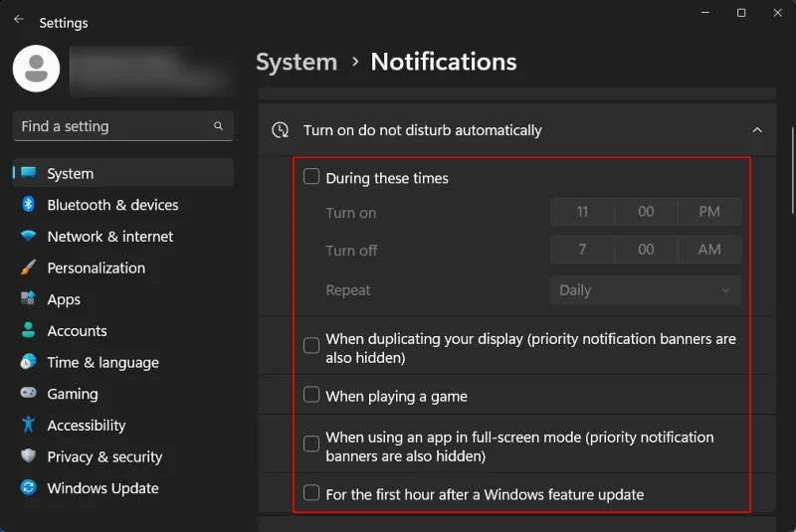Click Find a setting search box
The width and height of the screenshot is (796, 532).
point(122,125)
